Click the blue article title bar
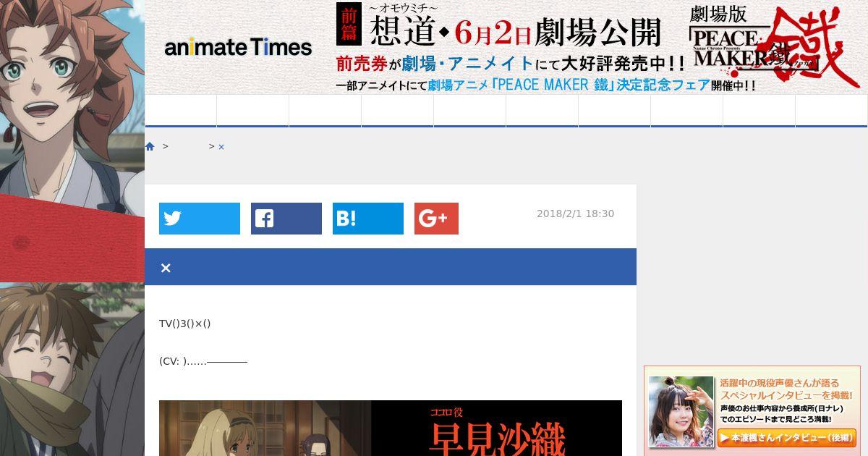 (391, 267)
